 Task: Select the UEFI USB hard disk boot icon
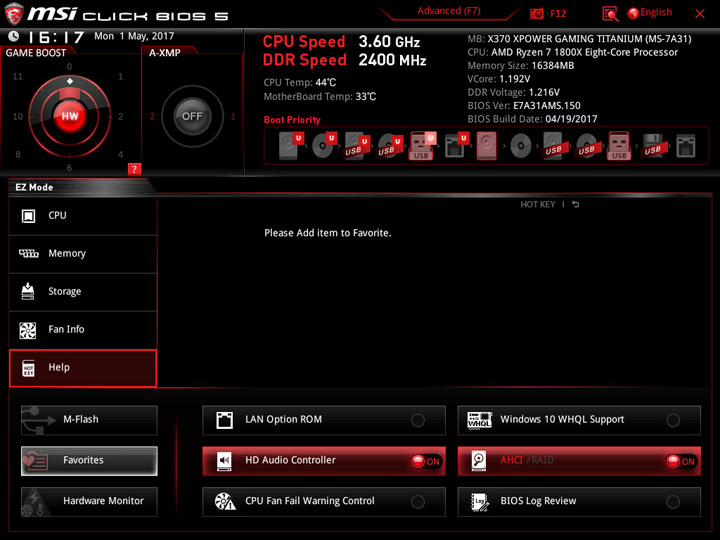click(357, 146)
